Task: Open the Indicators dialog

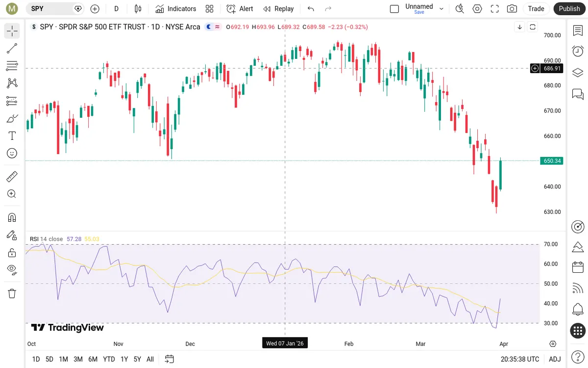Action: point(176,8)
